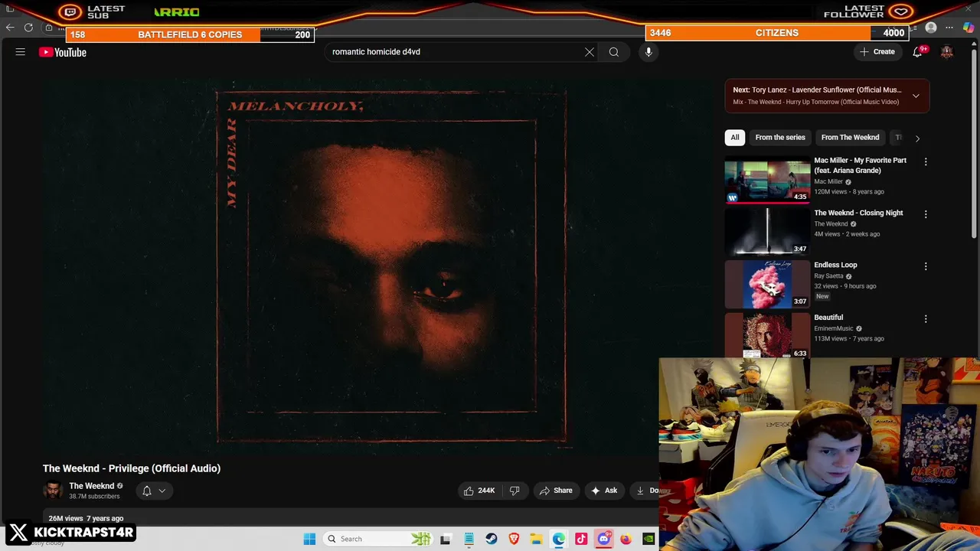Open more options for Endless Loop
Image resolution: width=980 pixels, height=551 pixels.
point(926,266)
